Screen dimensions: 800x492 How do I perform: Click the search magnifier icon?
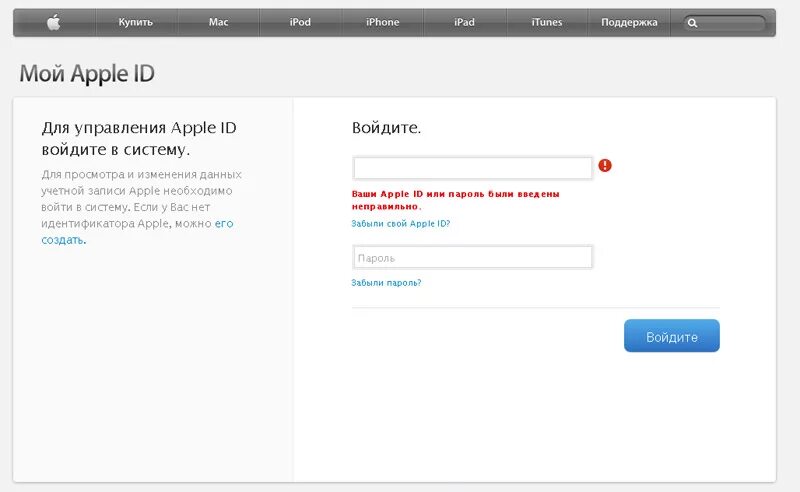(x=692, y=23)
